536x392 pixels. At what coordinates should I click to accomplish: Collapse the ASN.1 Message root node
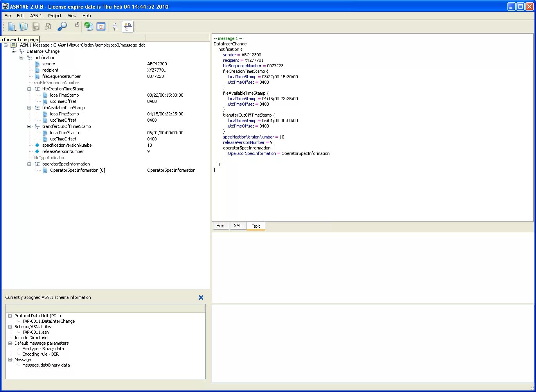click(x=5, y=45)
